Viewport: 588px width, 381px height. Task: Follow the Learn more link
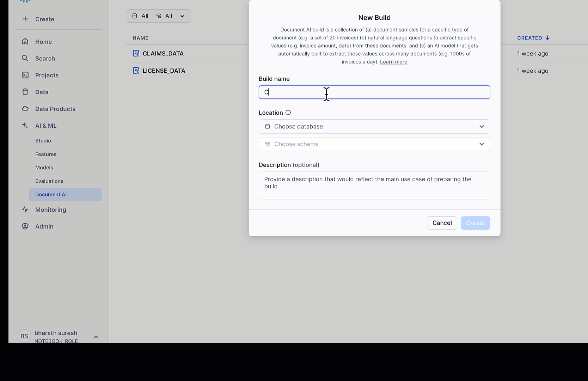[393, 62]
